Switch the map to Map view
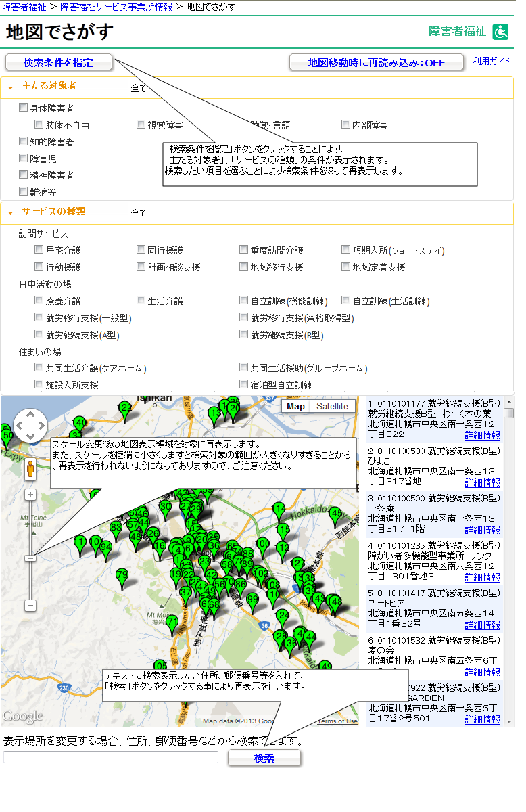This screenshot has height=812, width=526. (x=296, y=406)
